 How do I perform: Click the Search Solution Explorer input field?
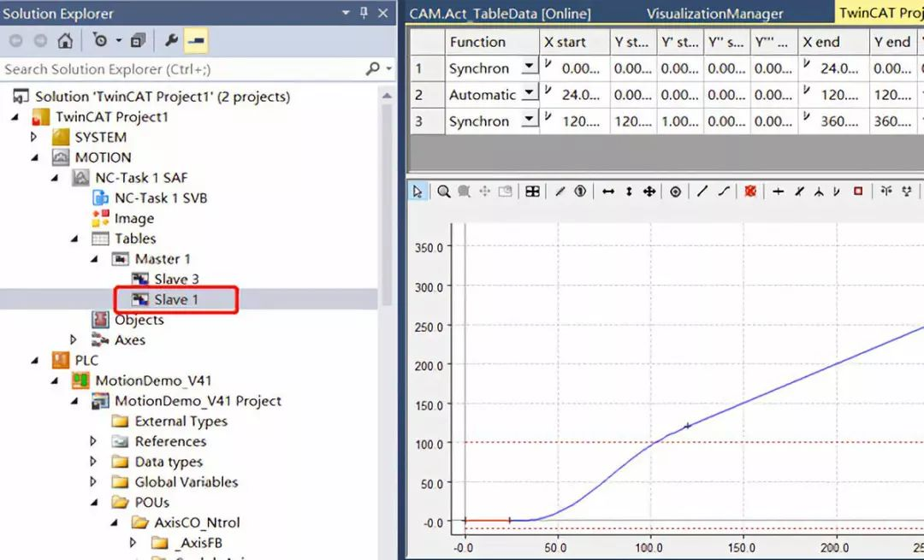183,69
